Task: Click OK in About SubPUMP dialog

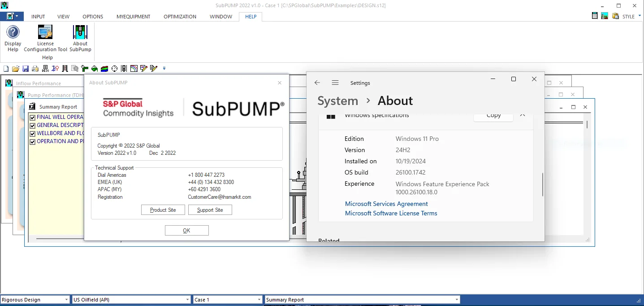Action: tap(187, 230)
